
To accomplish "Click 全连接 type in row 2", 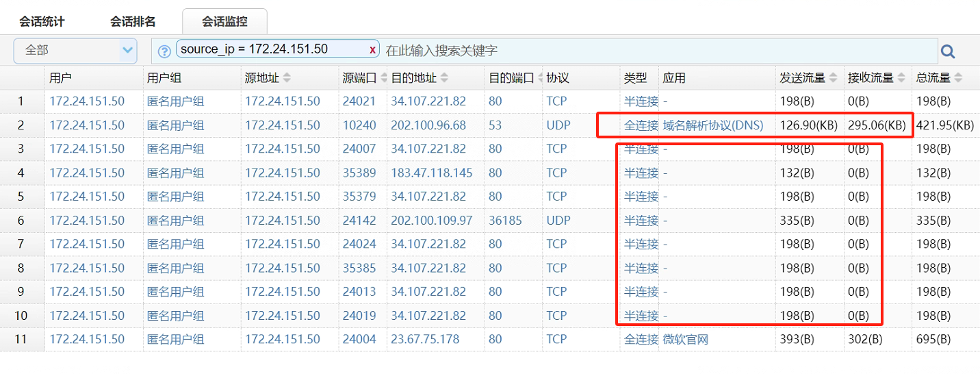I will [641, 125].
